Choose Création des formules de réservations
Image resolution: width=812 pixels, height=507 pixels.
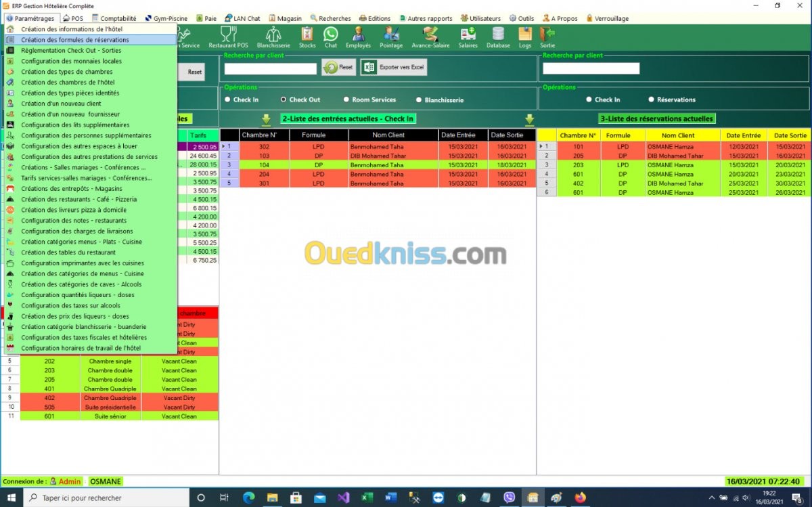coord(90,40)
